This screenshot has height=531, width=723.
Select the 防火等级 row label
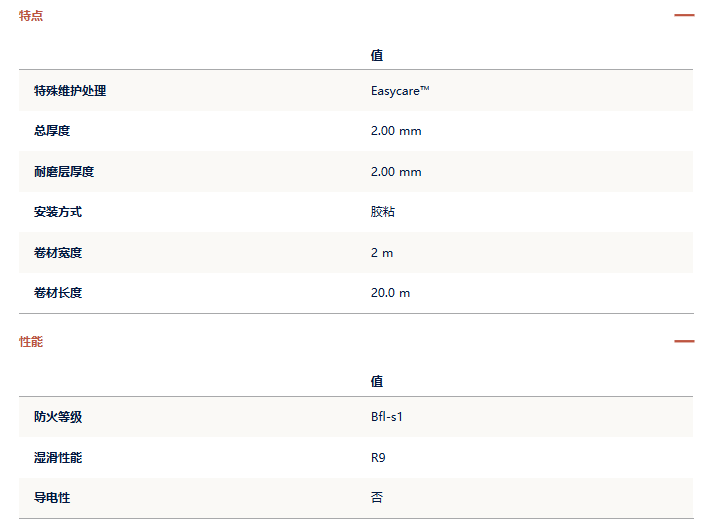point(58,417)
